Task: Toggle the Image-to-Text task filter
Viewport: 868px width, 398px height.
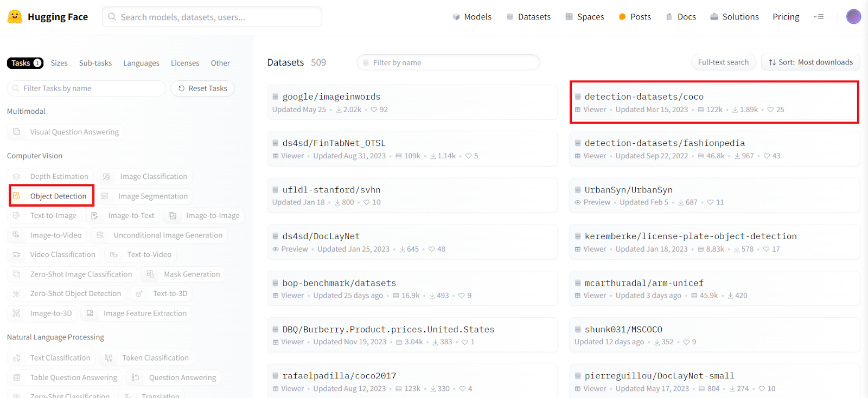Action: [123, 215]
